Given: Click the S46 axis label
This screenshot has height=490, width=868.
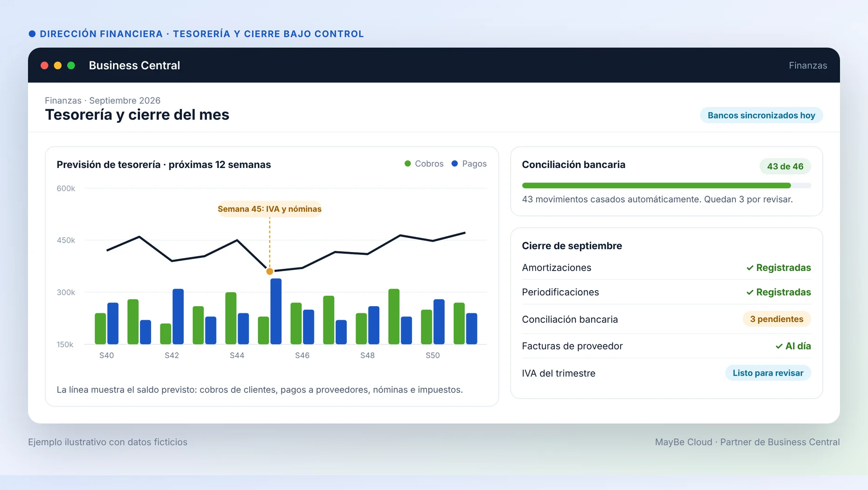Looking at the screenshot, I should point(302,356).
